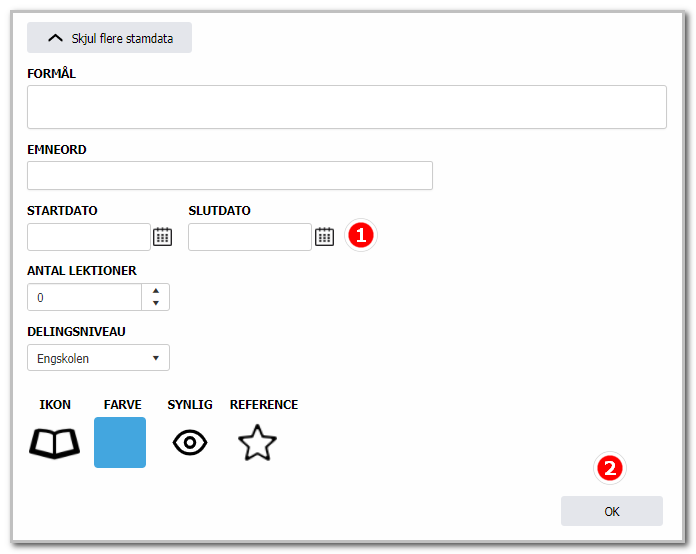Click the Antal lektioner number field
The width and height of the screenshot is (696, 554).
tap(84, 297)
